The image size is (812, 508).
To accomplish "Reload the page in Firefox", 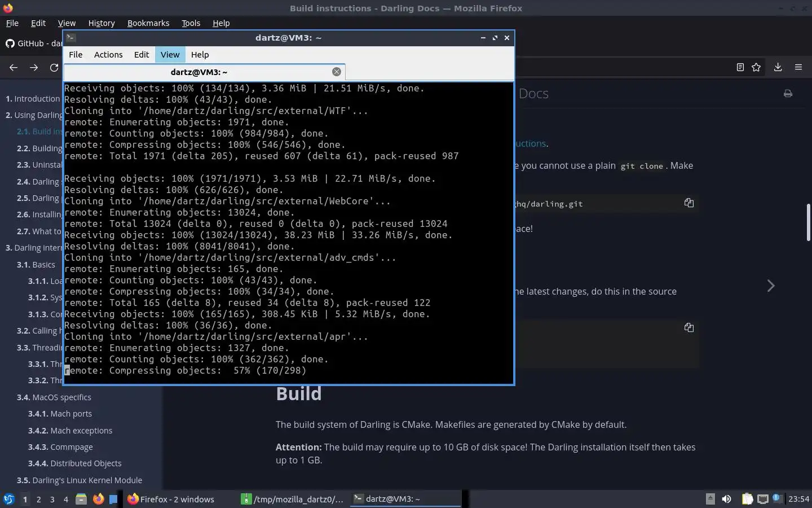I will click(x=54, y=67).
